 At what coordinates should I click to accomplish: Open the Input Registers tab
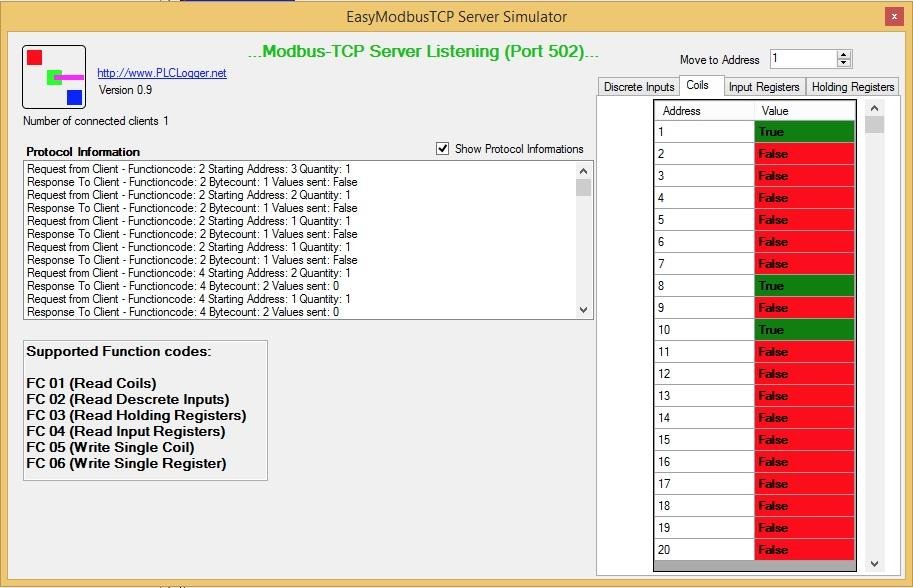[764, 87]
